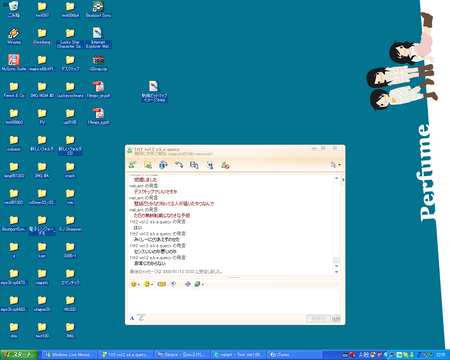Click the system tray clock

point(441,355)
